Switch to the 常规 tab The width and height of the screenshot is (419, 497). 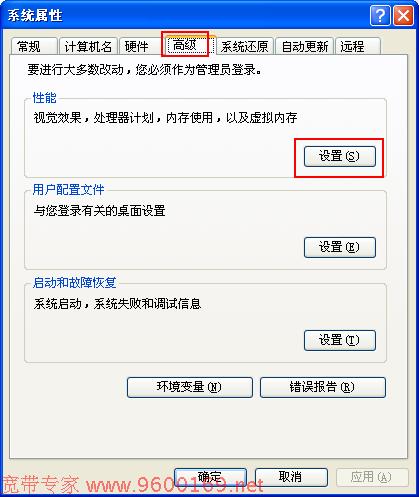(34, 46)
